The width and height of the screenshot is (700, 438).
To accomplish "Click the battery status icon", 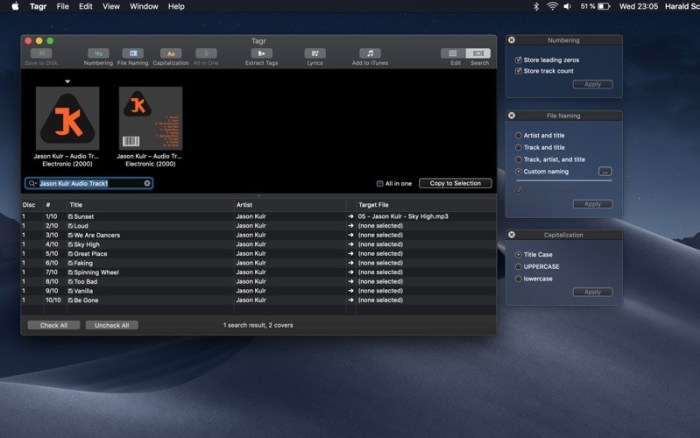I will point(604,6).
